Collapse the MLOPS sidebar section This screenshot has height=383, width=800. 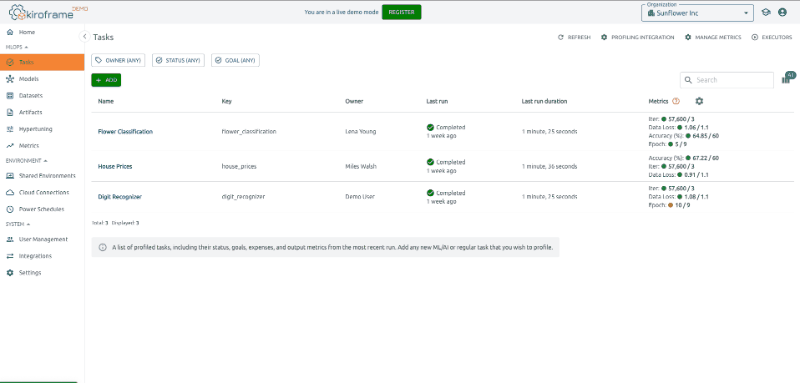17,47
